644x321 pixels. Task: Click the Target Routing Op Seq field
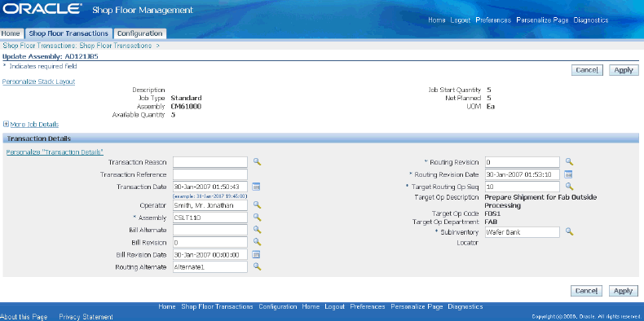(523, 187)
